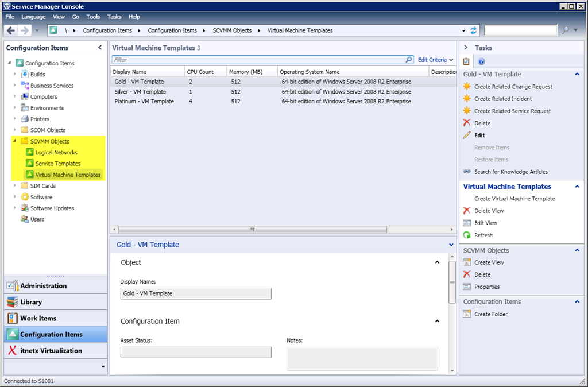
Task: Click the back navigation arrow
Action: click(x=11, y=30)
